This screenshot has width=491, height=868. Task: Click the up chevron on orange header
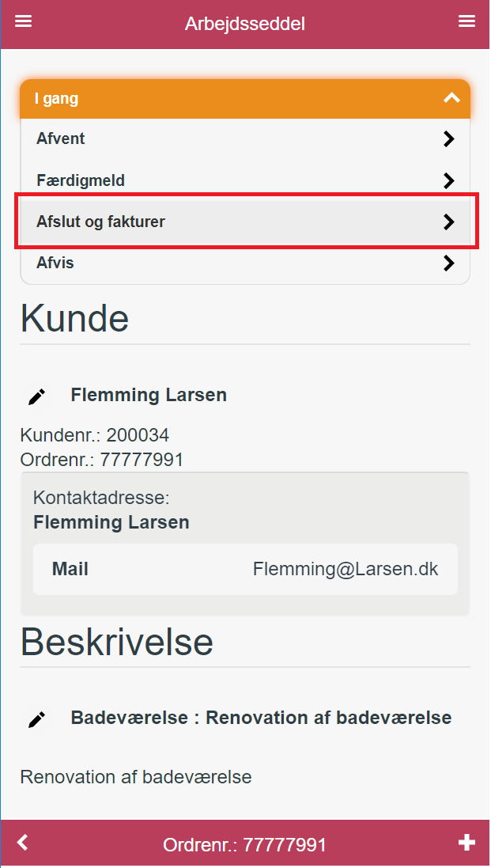click(x=451, y=99)
